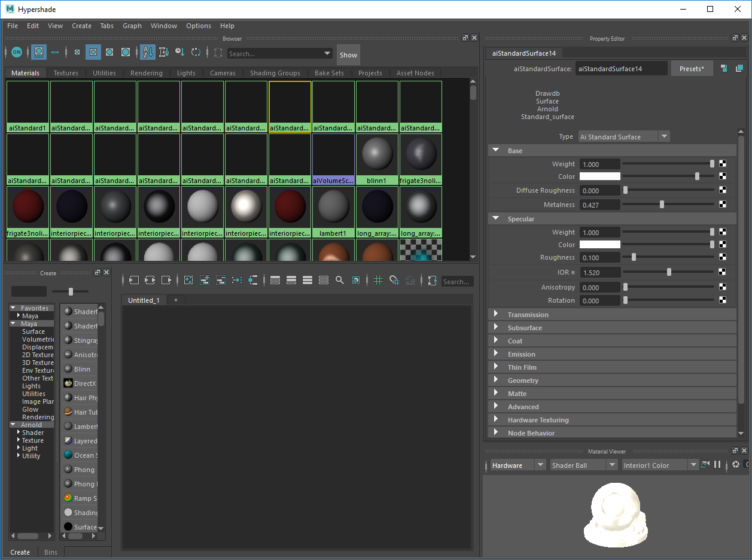Click the Weight checkerboard texture button in Base section
The image size is (752, 560).
[x=723, y=163]
